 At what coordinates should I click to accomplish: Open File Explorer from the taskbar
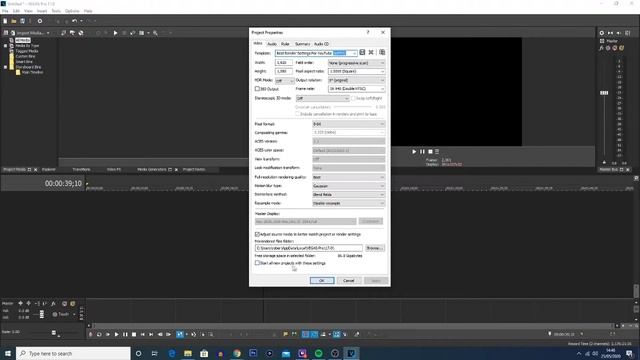(188, 353)
